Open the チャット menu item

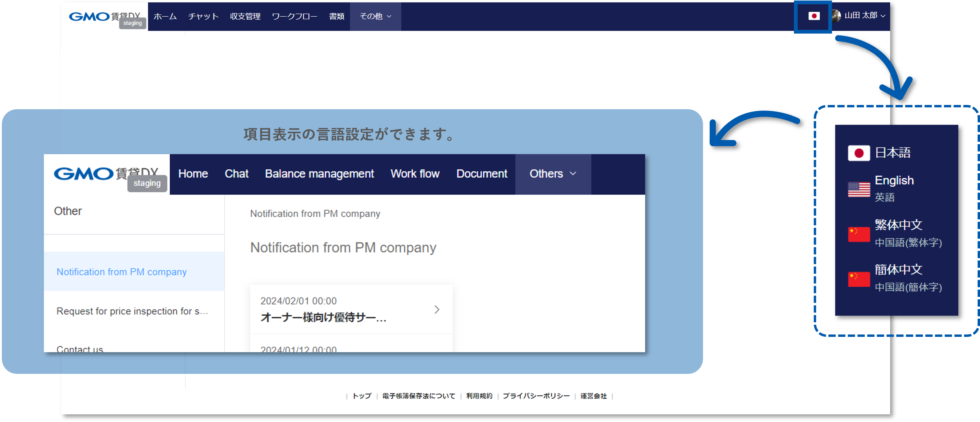click(203, 16)
